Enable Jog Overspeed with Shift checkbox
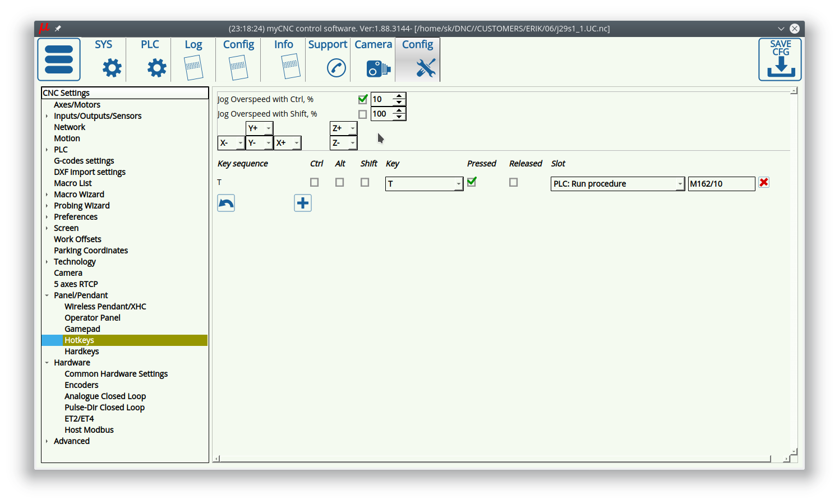 tap(363, 114)
